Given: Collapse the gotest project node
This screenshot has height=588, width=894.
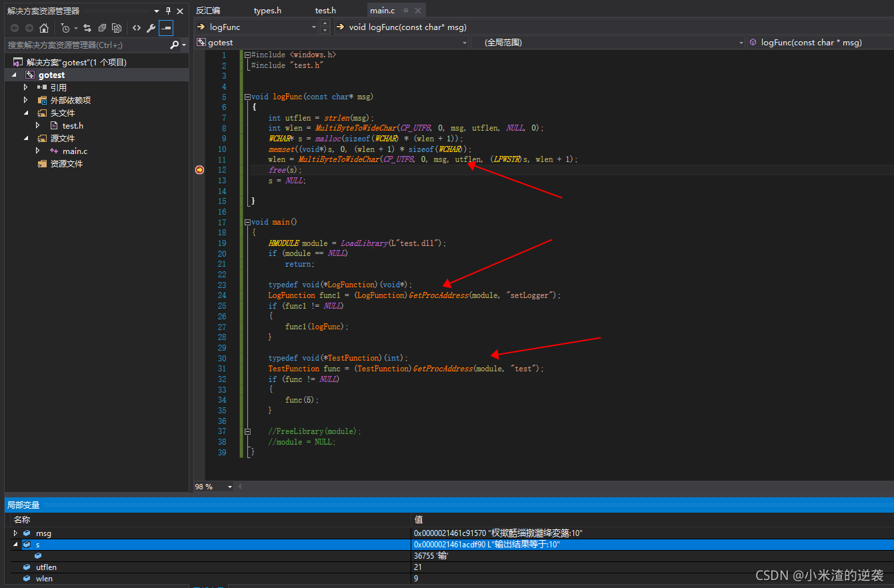Looking at the screenshot, I should (14, 75).
